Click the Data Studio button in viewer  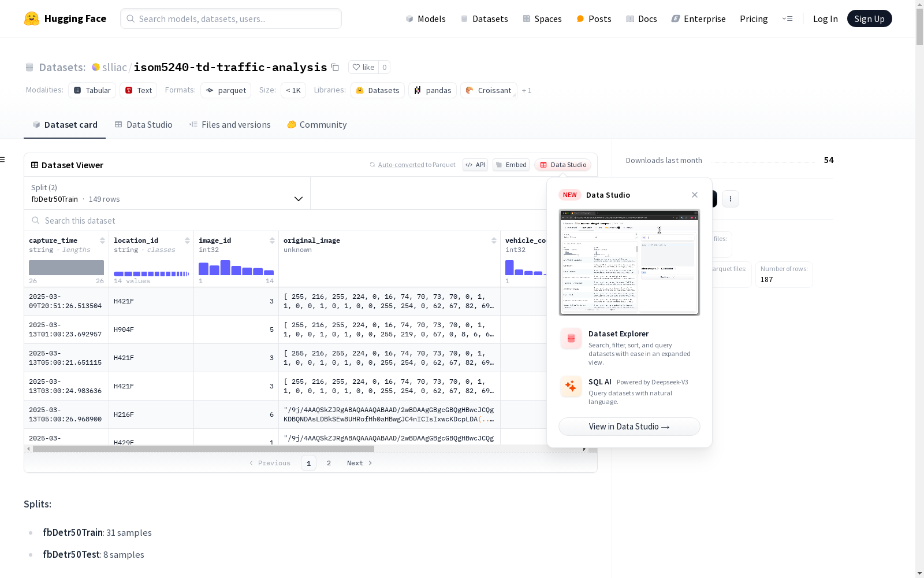[x=562, y=165]
